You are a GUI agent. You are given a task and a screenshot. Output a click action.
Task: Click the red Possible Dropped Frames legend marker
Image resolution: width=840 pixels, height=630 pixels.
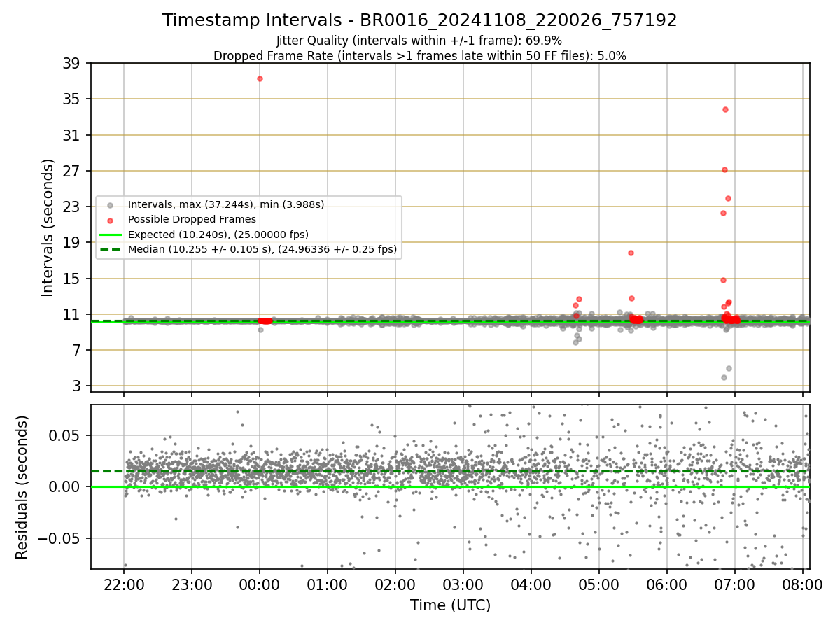click(x=111, y=220)
